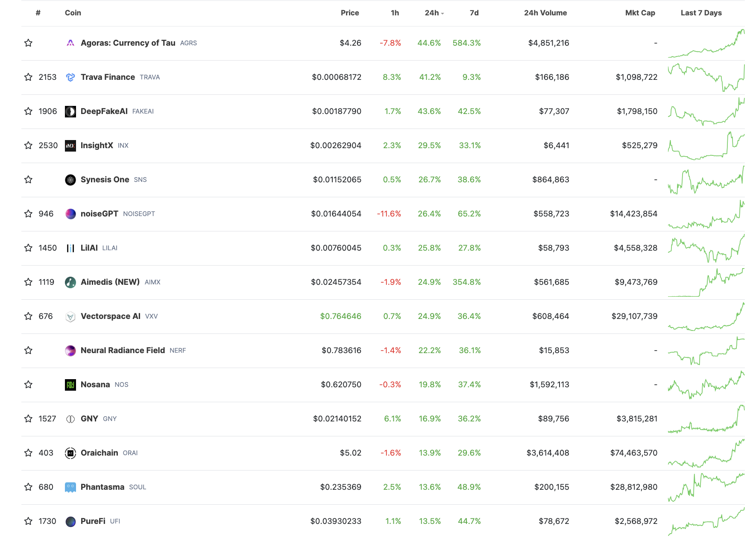
Task: Click the Trava Finance logo icon
Action: (70, 77)
